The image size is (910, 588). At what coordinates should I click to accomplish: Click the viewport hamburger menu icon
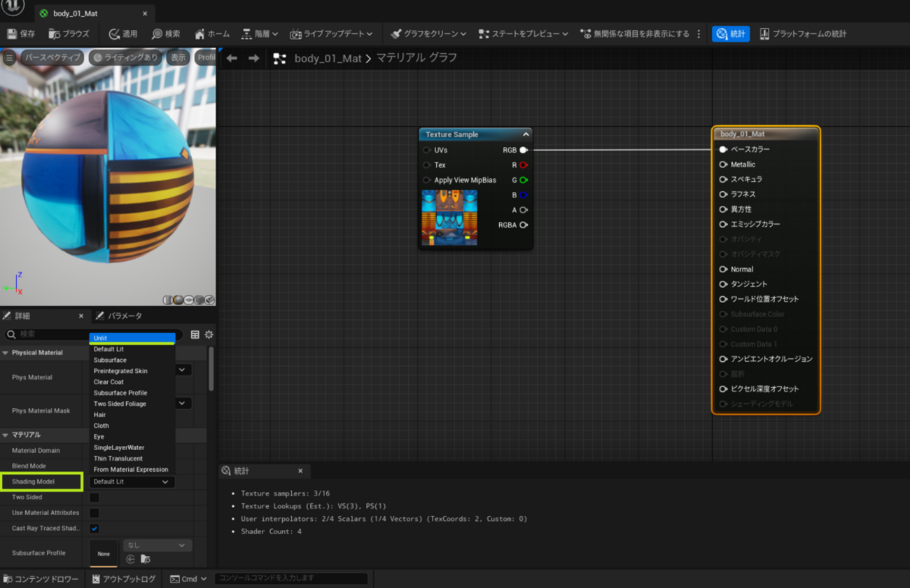(9, 57)
